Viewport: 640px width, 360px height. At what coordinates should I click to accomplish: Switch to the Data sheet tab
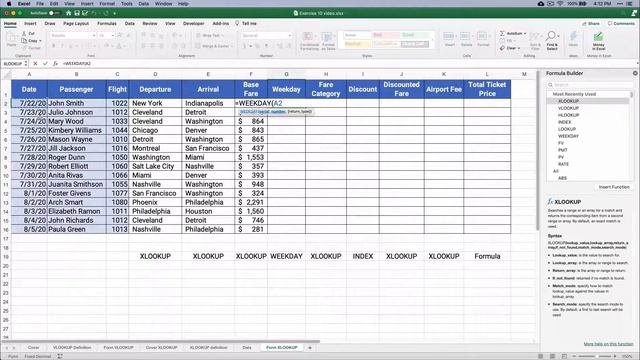247,348
